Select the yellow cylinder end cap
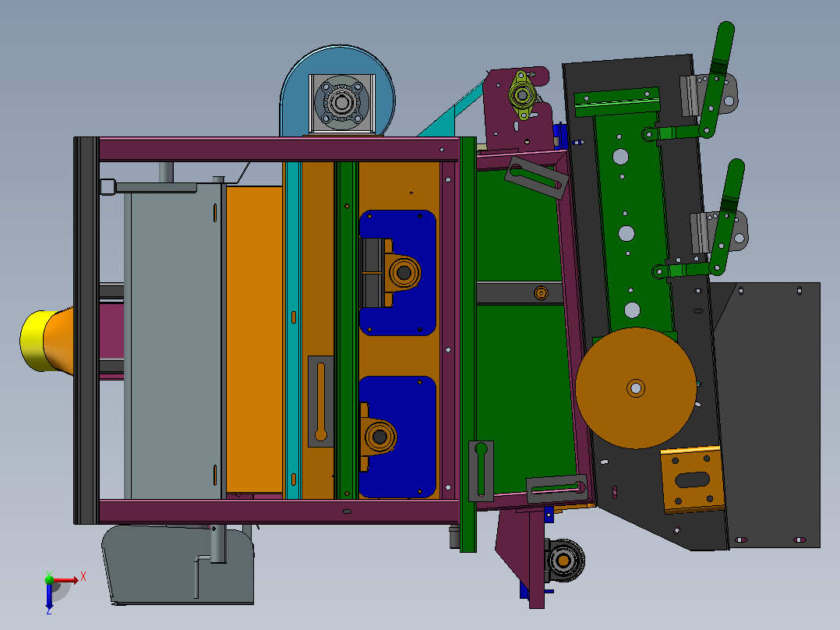 point(35,341)
